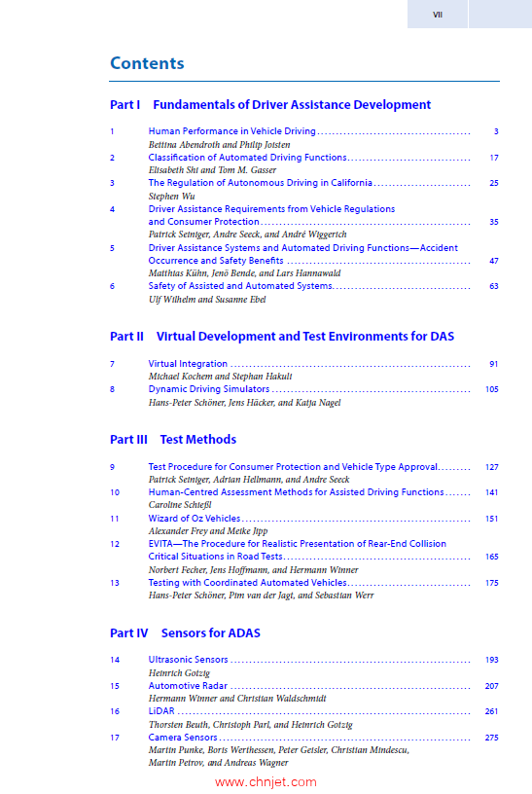Click page number 47
The image size is (532, 794).
(494, 262)
